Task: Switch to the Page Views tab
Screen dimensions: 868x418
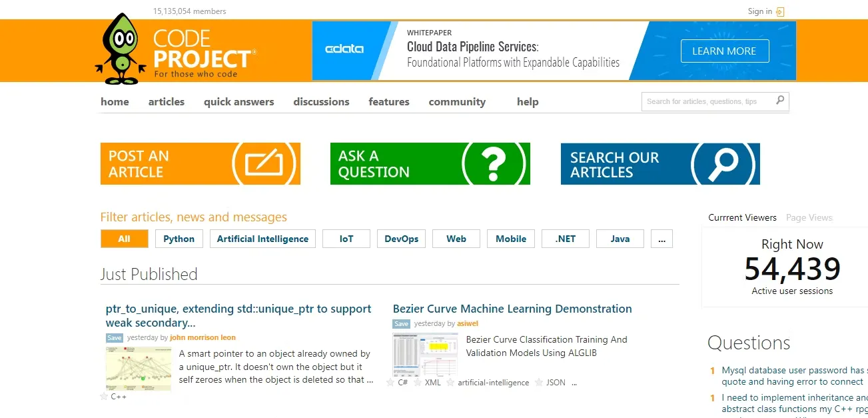Action: click(x=809, y=217)
